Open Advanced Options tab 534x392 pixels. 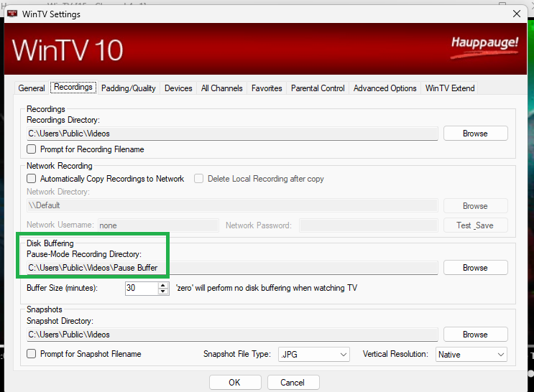pos(385,88)
